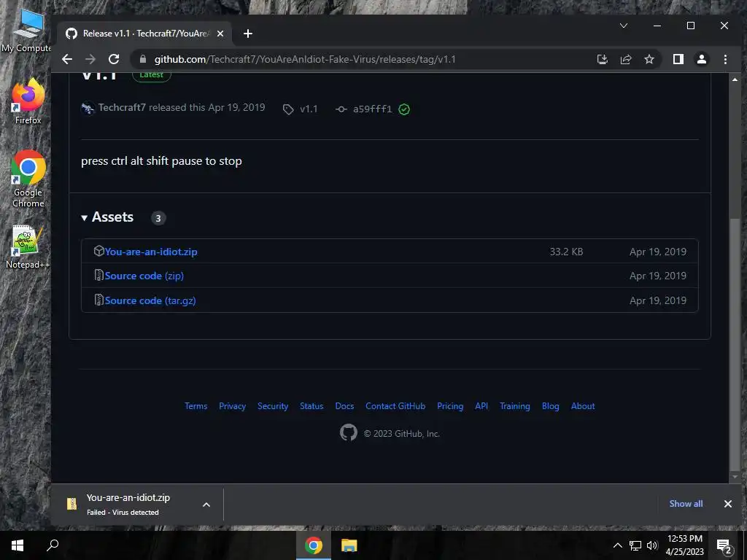Image resolution: width=747 pixels, height=560 pixels.
Task: Open the Terms footer link
Action: (x=196, y=406)
